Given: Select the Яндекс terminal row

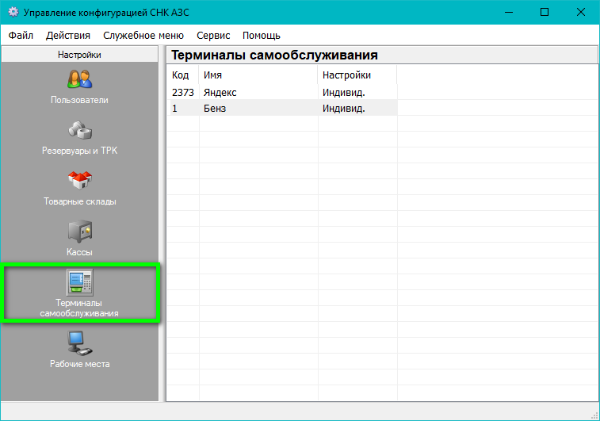Looking at the screenshot, I should [220, 91].
